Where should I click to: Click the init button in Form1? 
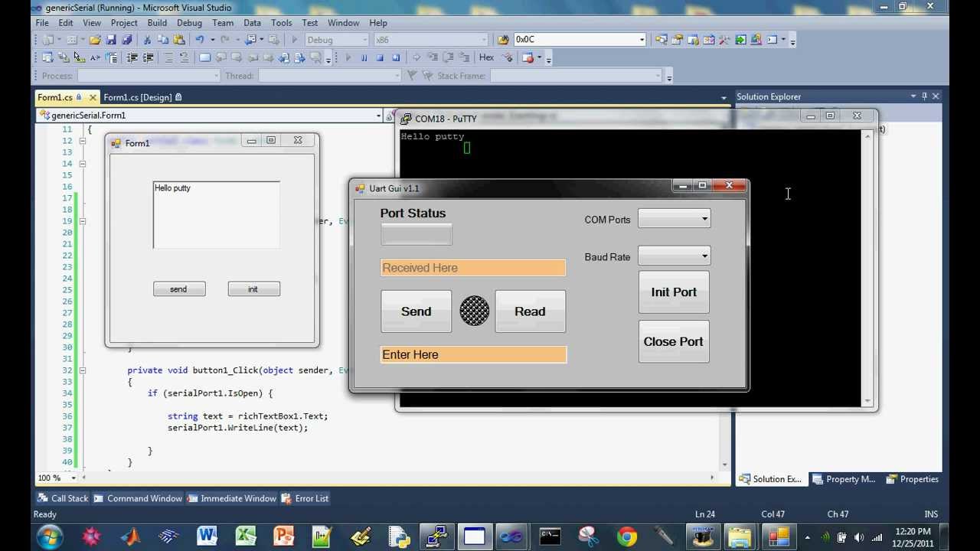tap(253, 289)
